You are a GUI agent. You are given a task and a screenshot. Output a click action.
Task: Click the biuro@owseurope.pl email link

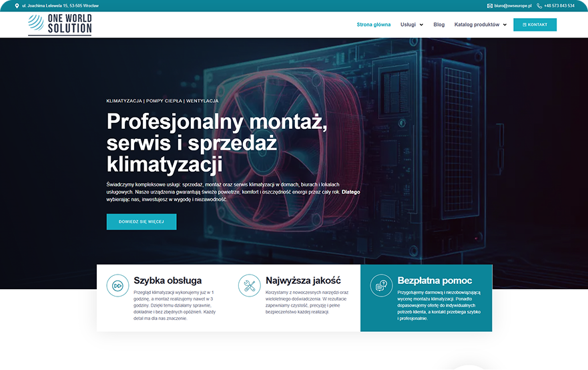pos(513,5)
